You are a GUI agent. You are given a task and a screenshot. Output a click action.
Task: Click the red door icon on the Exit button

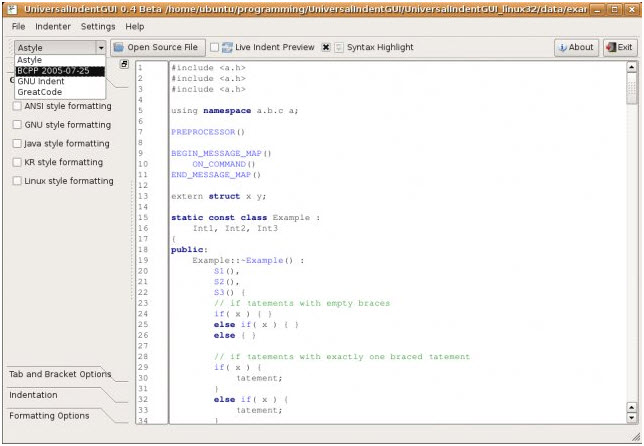click(612, 47)
